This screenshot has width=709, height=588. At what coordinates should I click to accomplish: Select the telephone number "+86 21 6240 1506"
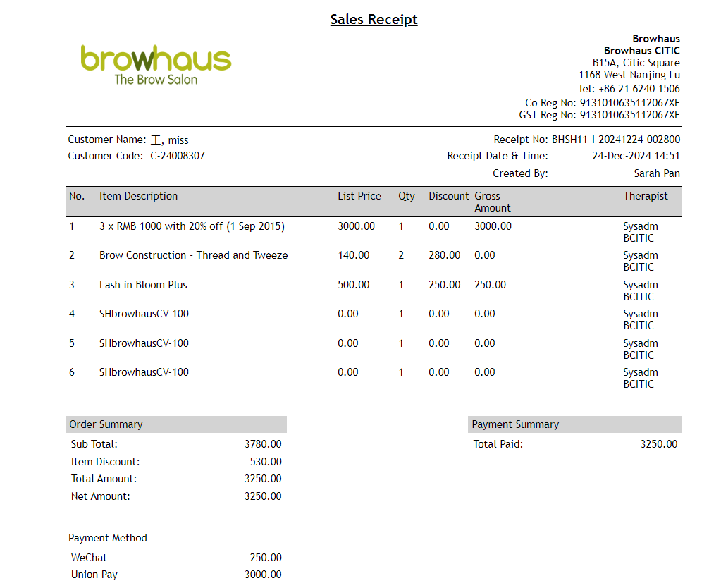click(x=639, y=89)
